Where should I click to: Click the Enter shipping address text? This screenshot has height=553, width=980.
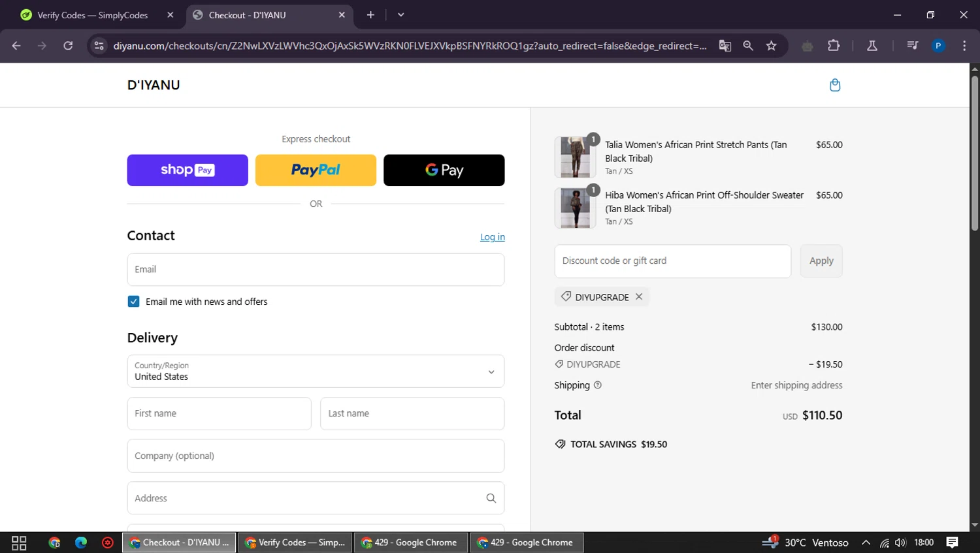pyautogui.click(x=796, y=385)
